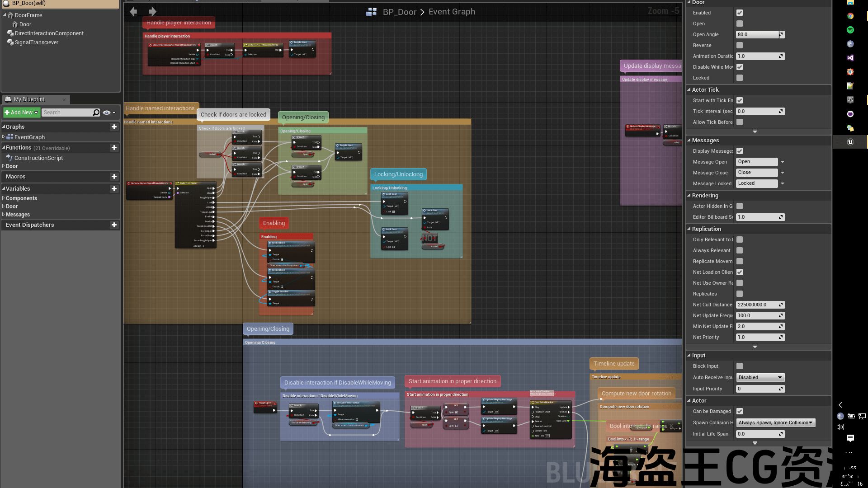Open the eye view options in My Blueprint
868x488 pixels.
[109, 113]
